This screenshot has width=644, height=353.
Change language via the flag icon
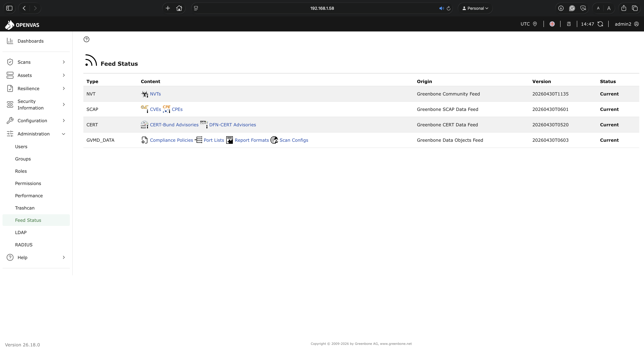tap(552, 24)
